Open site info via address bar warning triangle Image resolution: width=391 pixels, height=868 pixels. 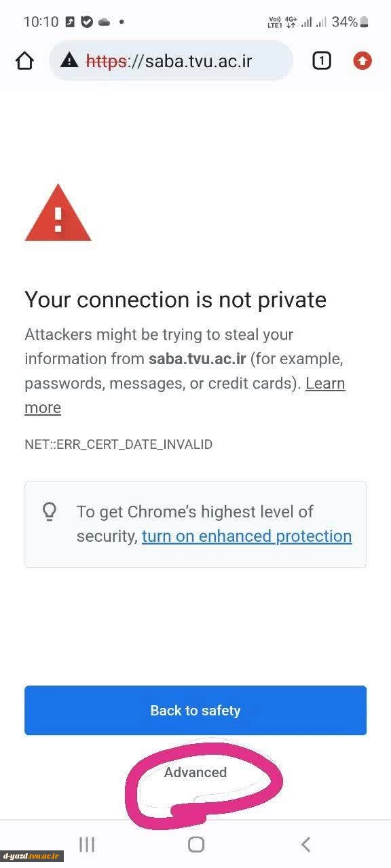click(x=69, y=61)
